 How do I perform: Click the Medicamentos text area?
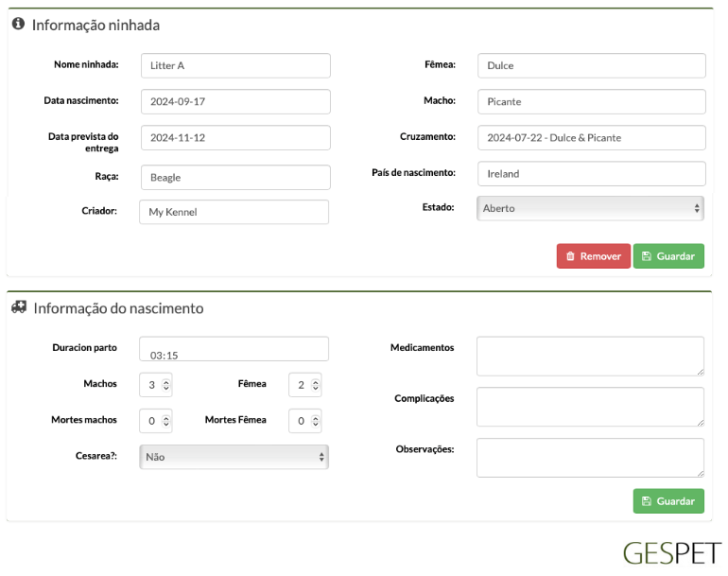click(x=590, y=357)
